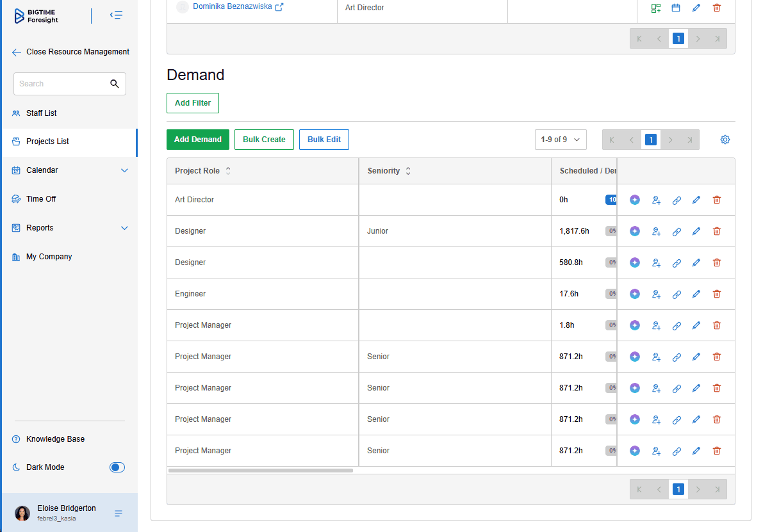This screenshot has width=763, height=532.
Task: Collapse the sidebar menu icon
Action: pos(116,15)
